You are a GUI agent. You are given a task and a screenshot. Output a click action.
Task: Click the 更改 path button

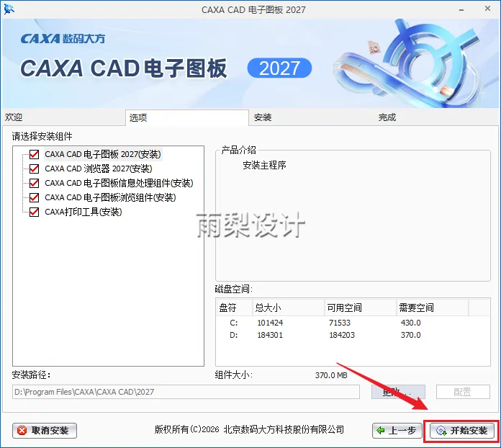[x=398, y=392]
